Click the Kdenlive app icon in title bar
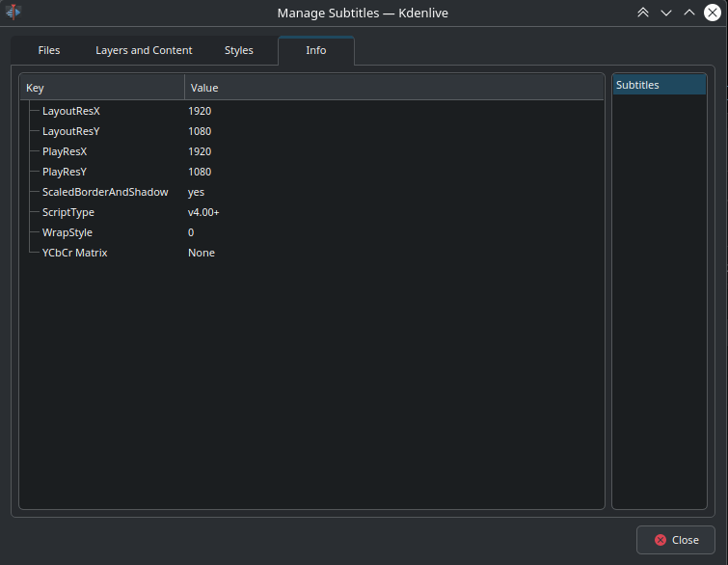This screenshot has width=728, height=565. click(14, 13)
